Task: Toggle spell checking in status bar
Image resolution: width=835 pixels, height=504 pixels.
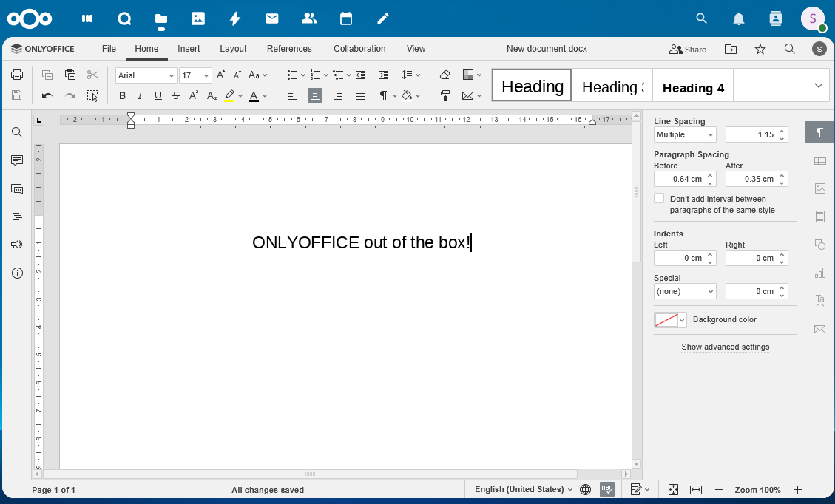Action: click(607, 490)
